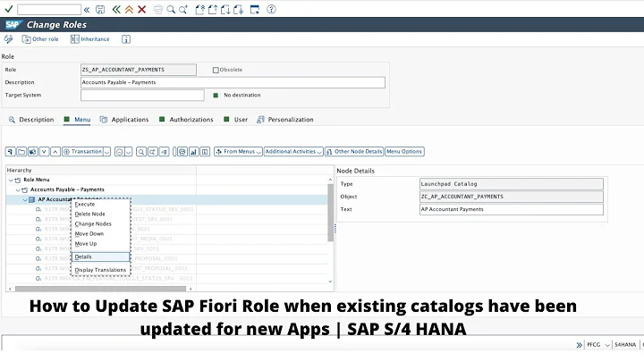The width and height of the screenshot is (644, 361).
Task: Click the Find Next icon in top toolbar
Action: 183,10
